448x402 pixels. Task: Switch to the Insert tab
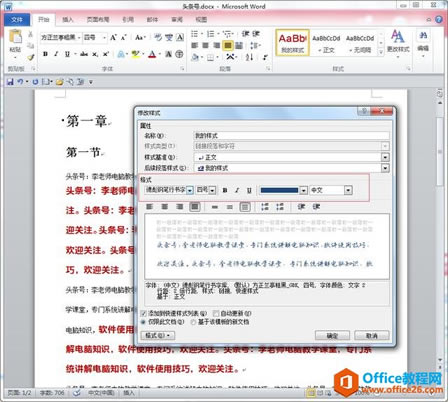(x=68, y=20)
